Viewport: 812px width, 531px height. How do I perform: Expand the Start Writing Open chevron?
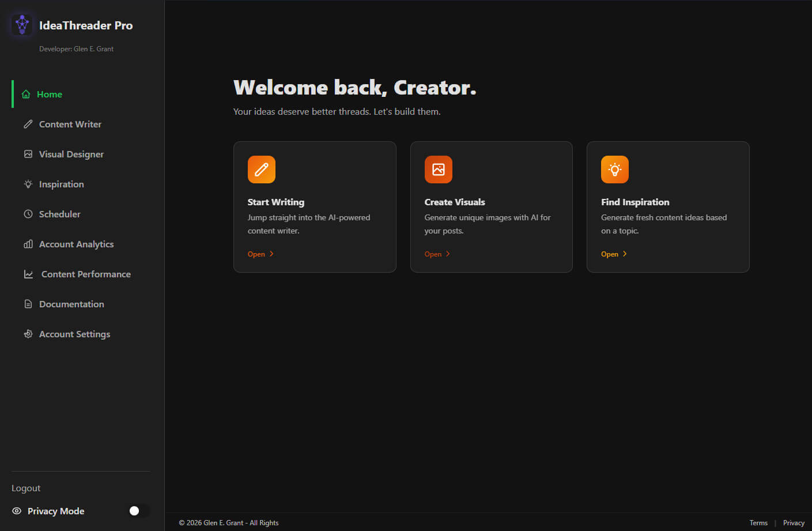click(271, 254)
